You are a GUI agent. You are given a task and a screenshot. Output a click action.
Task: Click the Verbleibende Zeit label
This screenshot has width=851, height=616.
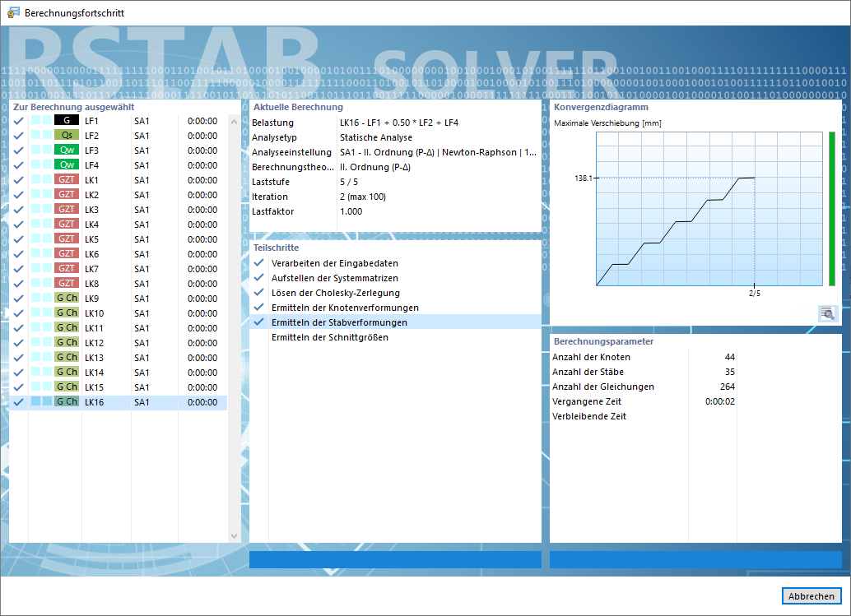point(588,416)
